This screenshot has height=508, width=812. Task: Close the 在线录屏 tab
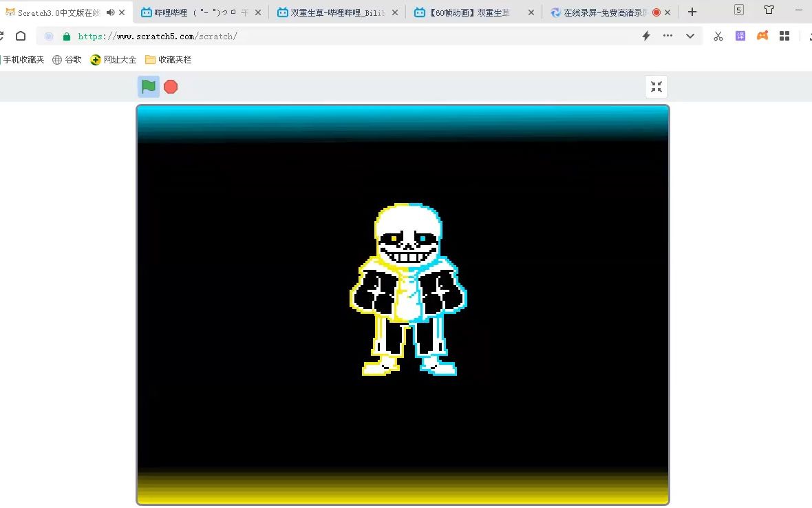click(667, 12)
